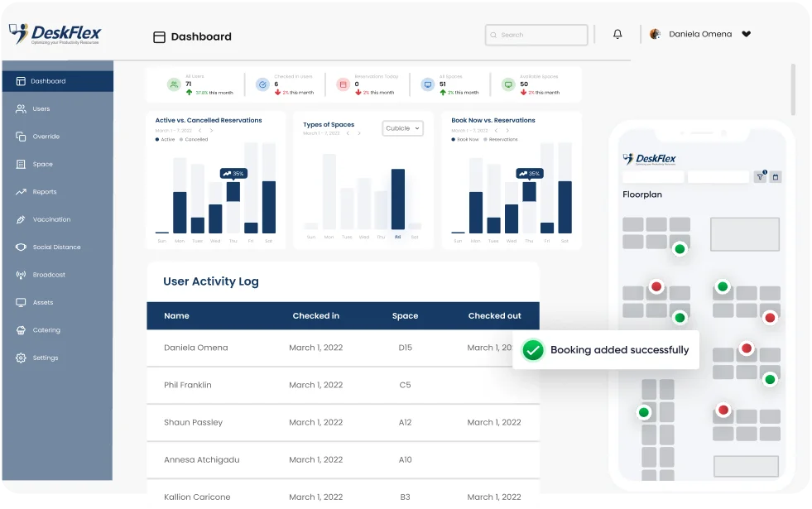Sort by the Checked out column header
Screen dimensions: 812x509
tap(494, 316)
